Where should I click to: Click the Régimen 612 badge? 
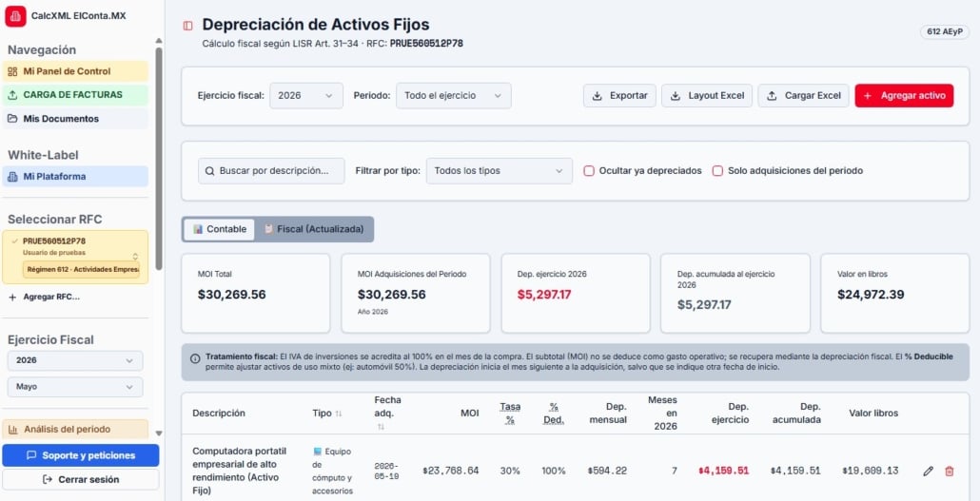click(x=81, y=269)
